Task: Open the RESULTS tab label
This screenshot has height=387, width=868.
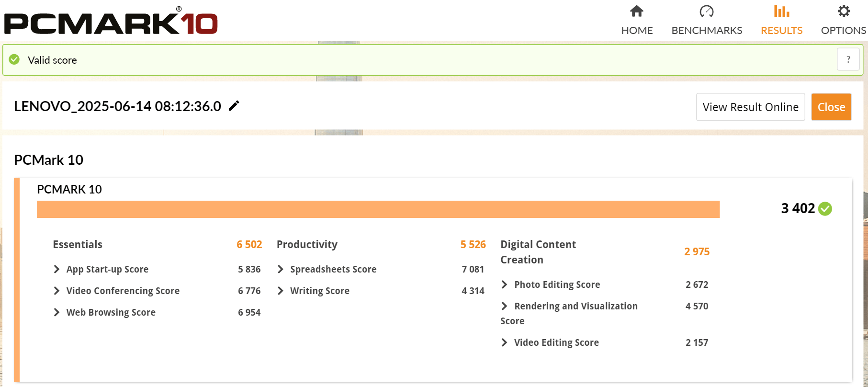Action: 781,30
